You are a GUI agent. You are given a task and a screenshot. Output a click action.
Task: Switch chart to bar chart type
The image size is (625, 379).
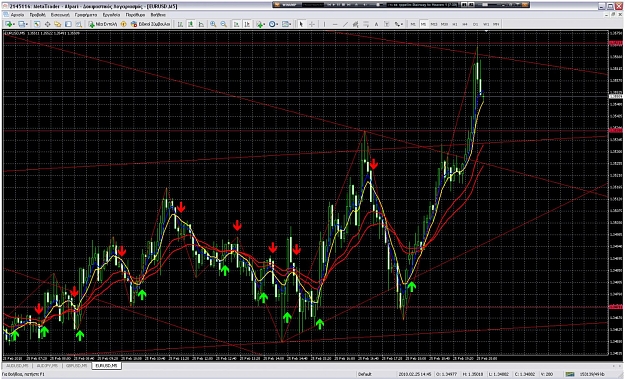tap(180, 24)
